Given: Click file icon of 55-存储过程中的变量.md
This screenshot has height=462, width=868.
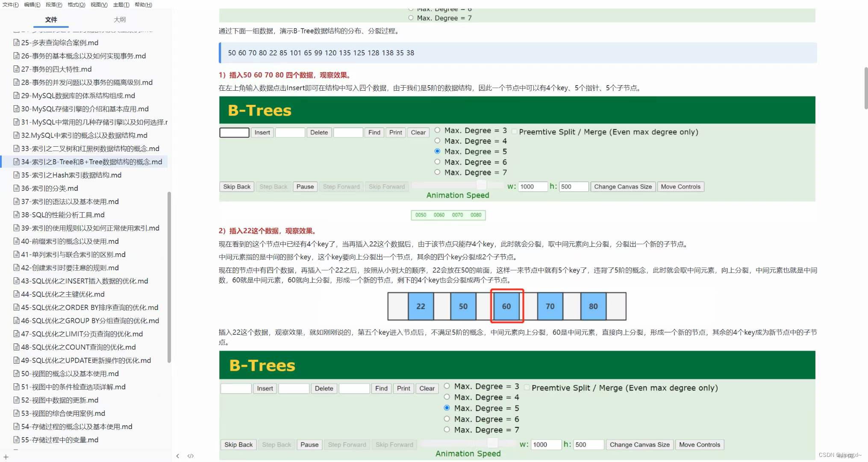Looking at the screenshot, I should [16, 440].
